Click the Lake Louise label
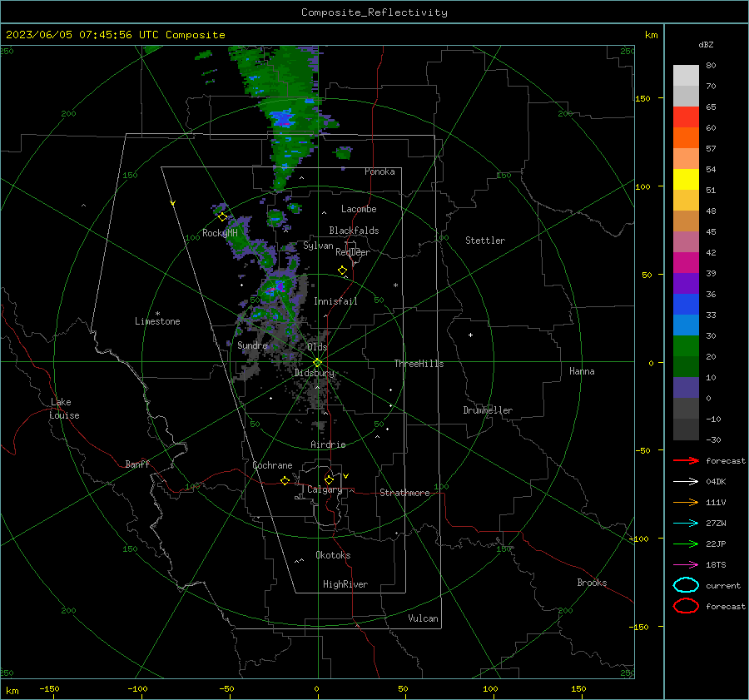 [x=64, y=409]
